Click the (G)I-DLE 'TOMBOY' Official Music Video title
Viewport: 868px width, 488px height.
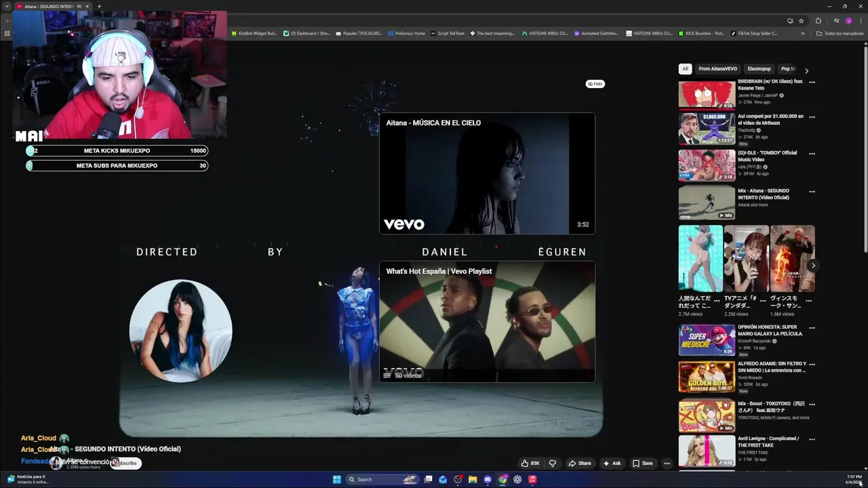click(768, 156)
